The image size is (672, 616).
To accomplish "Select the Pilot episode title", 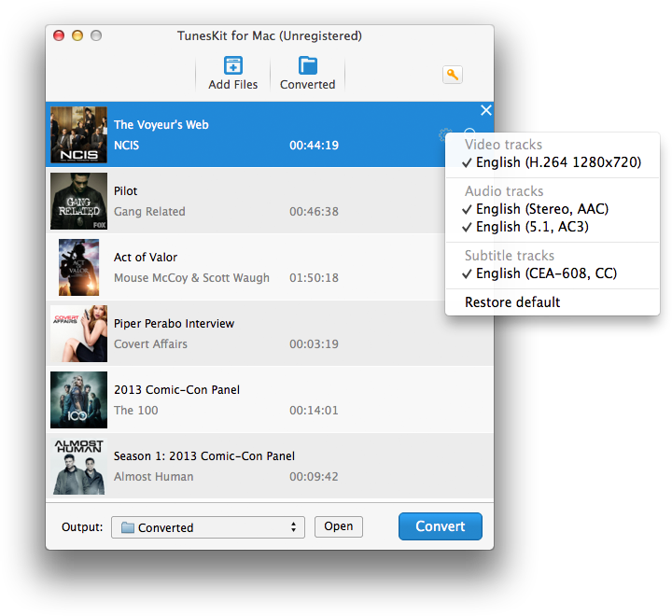I will tap(126, 190).
